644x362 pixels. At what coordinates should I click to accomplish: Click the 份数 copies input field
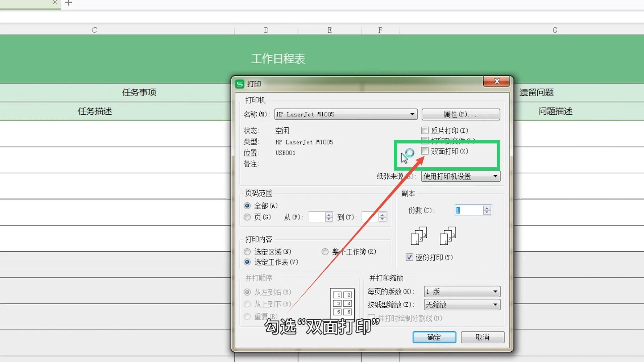(x=469, y=210)
